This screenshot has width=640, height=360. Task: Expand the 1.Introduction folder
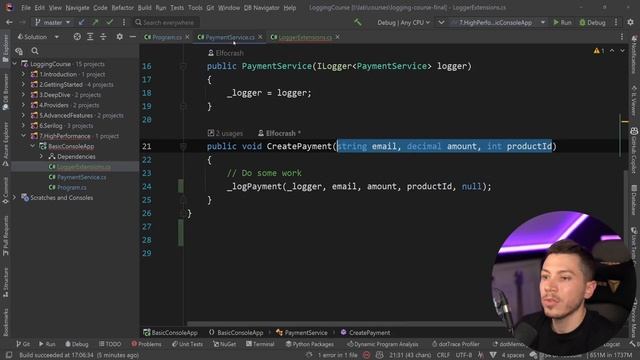(x=23, y=74)
